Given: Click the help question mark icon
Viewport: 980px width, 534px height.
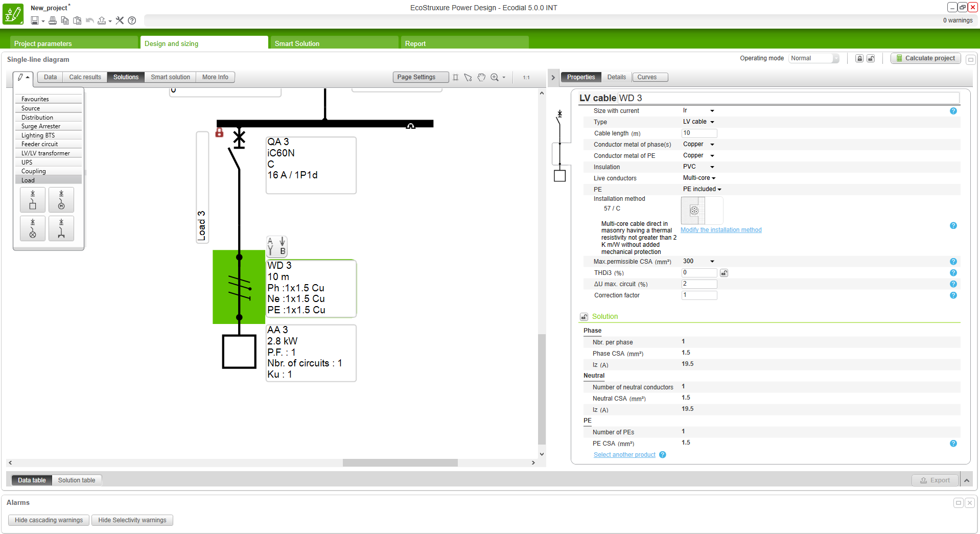Looking at the screenshot, I should coord(132,20).
